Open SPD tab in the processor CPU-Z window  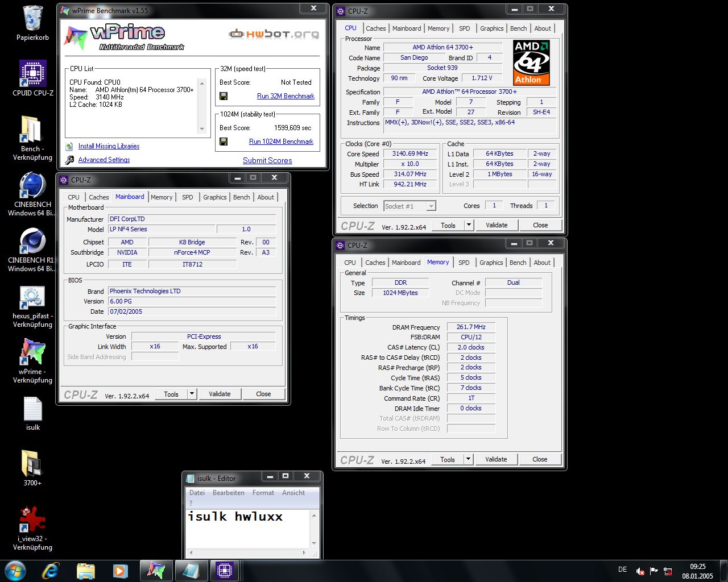[x=465, y=28]
